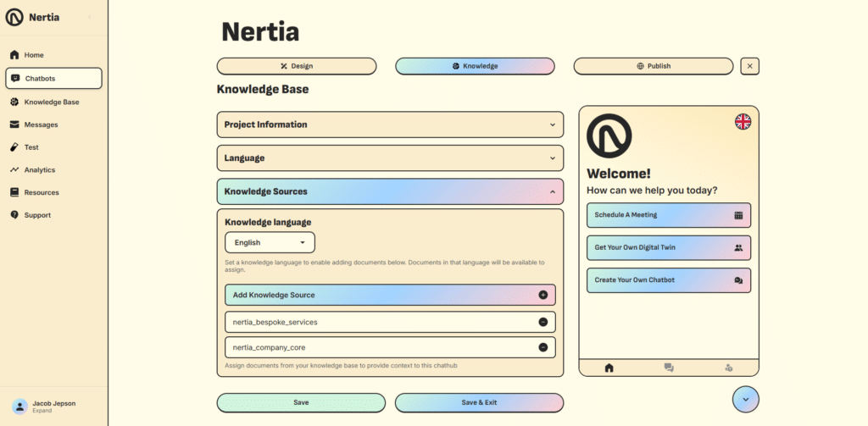Click the Chatbots speech bubble icon

[15, 79]
